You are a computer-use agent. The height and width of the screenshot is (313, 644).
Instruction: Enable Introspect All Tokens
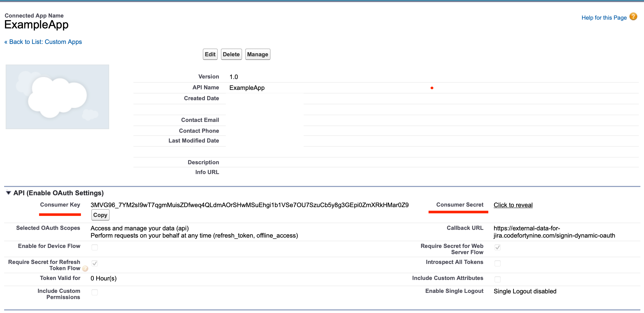pos(498,263)
